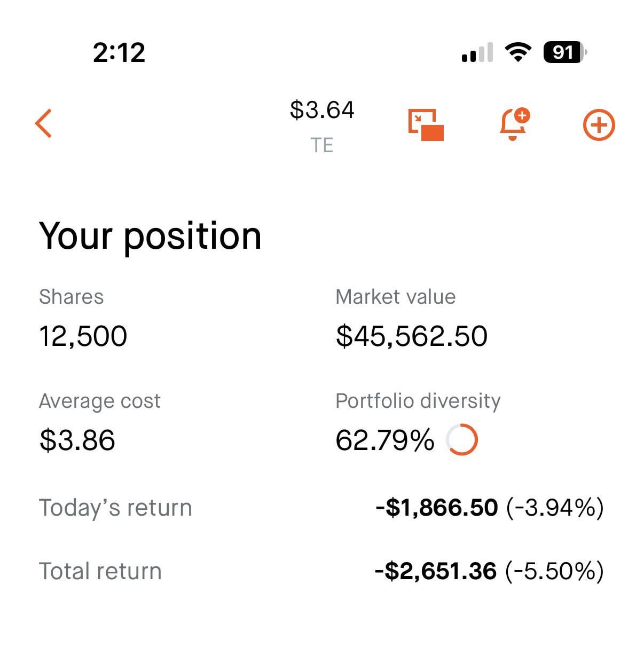Tap the TE ticker symbol
The height and width of the screenshot is (663, 644).
(322, 145)
